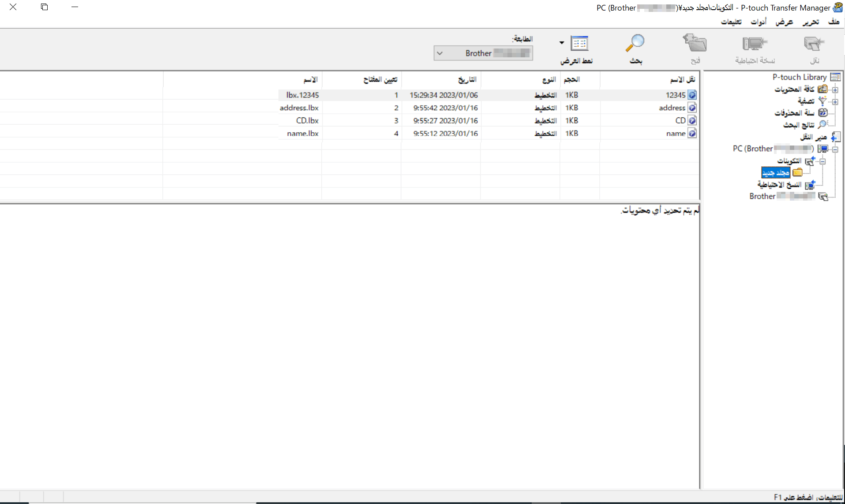Open the File (ملف) menu
This screenshot has width=845, height=504.
point(834,22)
